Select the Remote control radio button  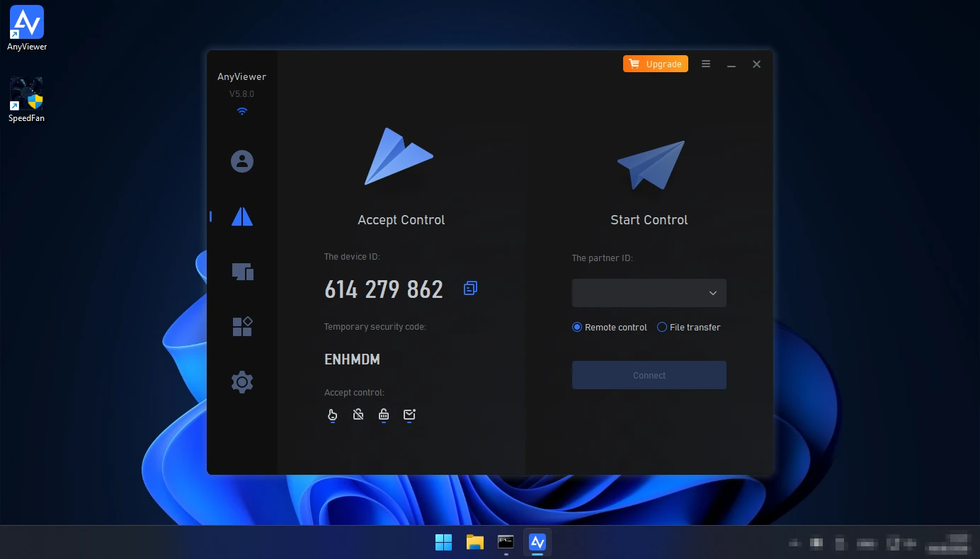[x=577, y=327]
